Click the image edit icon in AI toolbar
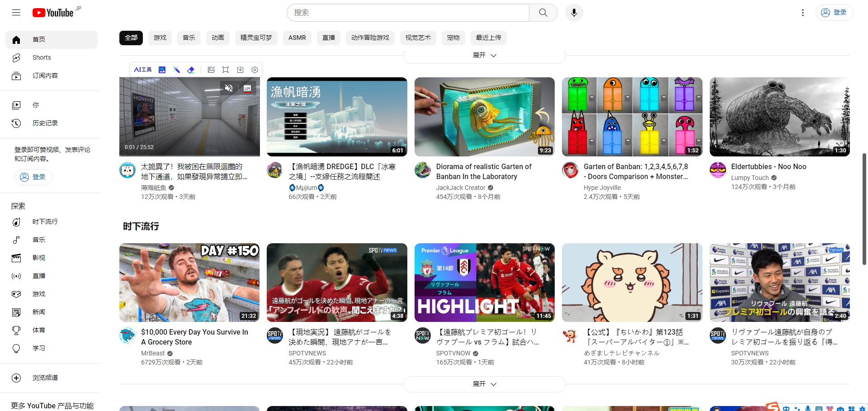This screenshot has width=868, height=411. pyautogui.click(x=211, y=70)
